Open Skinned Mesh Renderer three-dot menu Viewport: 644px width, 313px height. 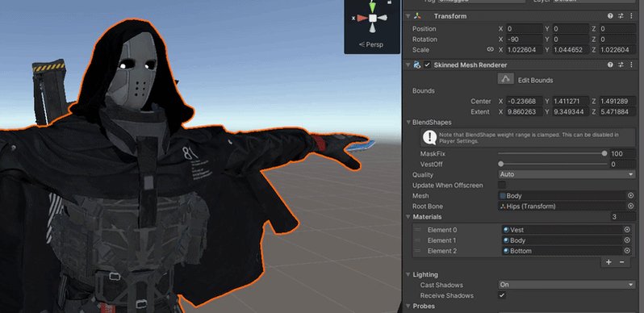click(631, 65)
